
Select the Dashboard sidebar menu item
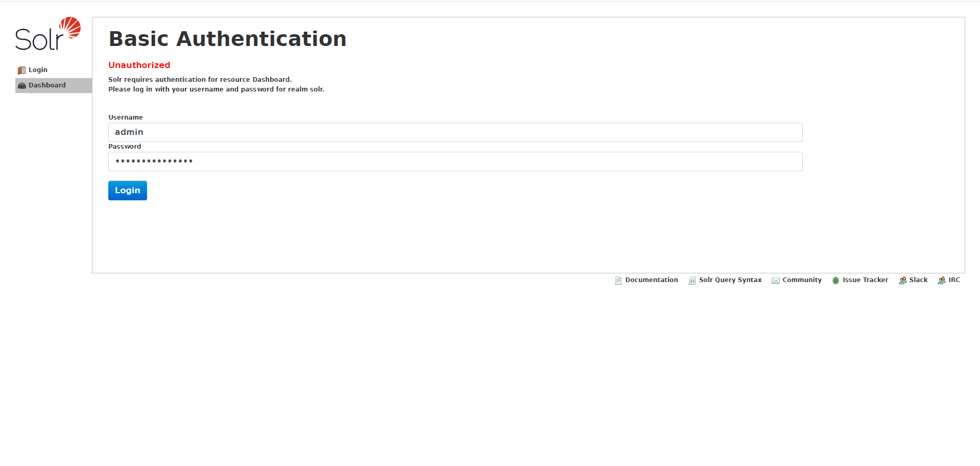[x=54, y=85]
